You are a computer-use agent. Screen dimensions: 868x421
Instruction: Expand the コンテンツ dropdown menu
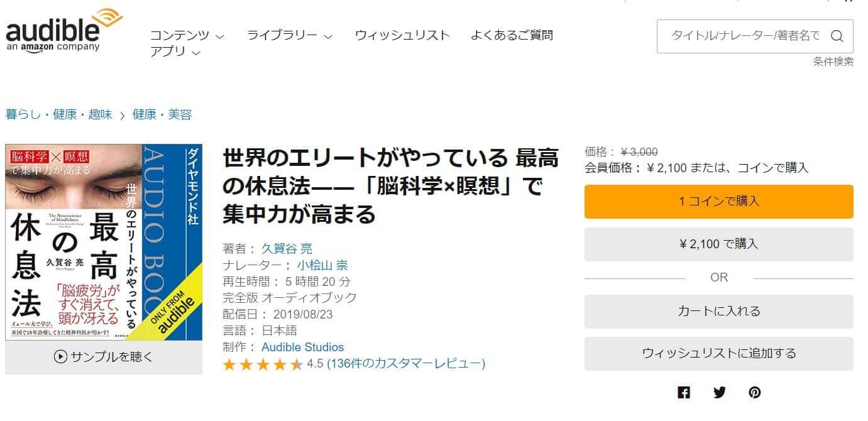[187, 35]
